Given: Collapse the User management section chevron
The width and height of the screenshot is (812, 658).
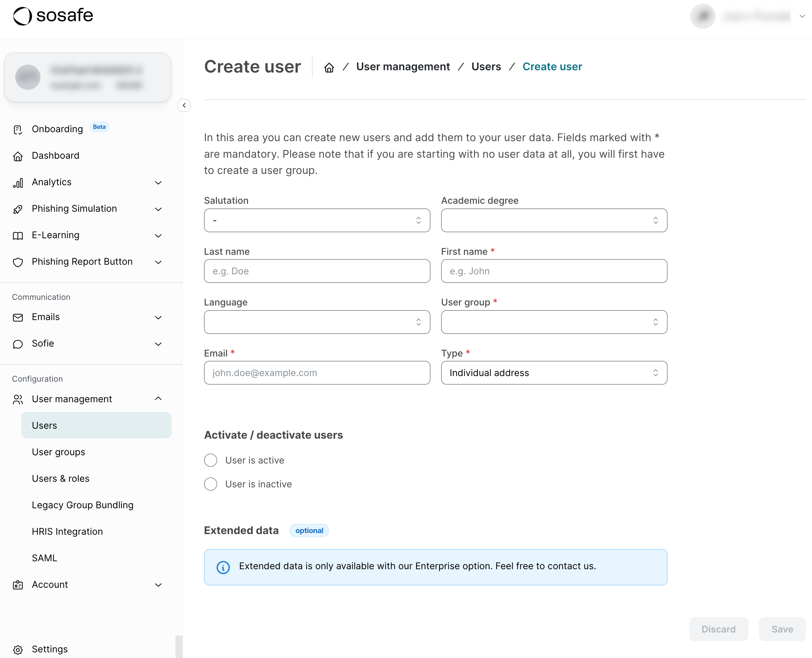Looking at the screenshot, I should click(x=158, y=399).
